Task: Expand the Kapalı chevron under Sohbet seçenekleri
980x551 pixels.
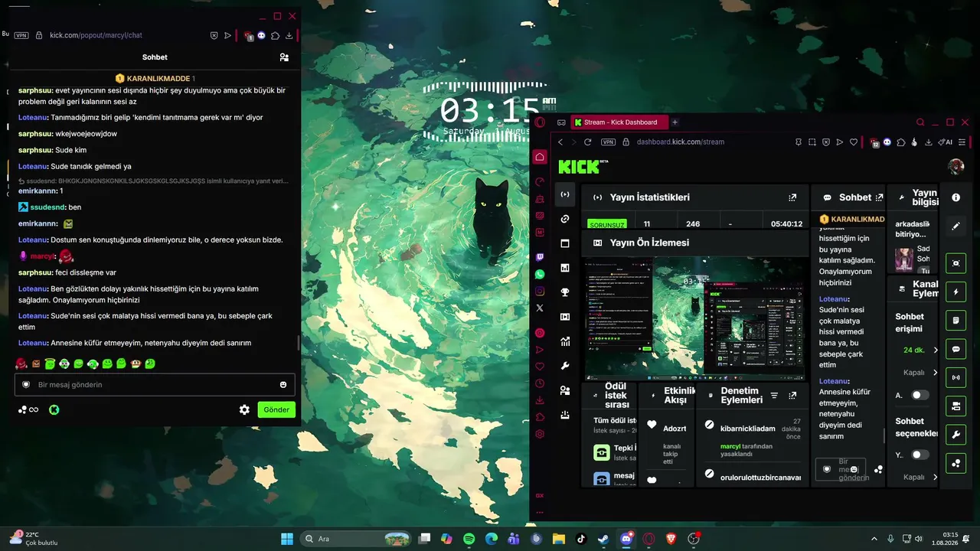Action: click(x=935, y=477)
